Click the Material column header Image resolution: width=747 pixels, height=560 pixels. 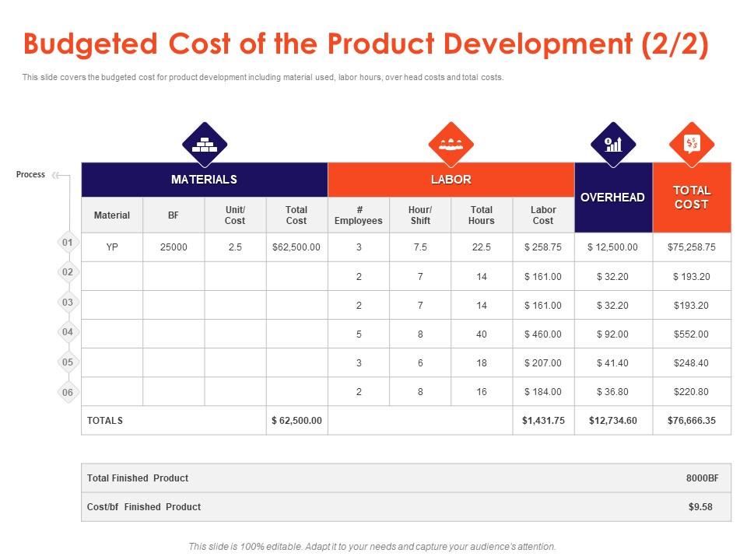[x=112, y=215]
